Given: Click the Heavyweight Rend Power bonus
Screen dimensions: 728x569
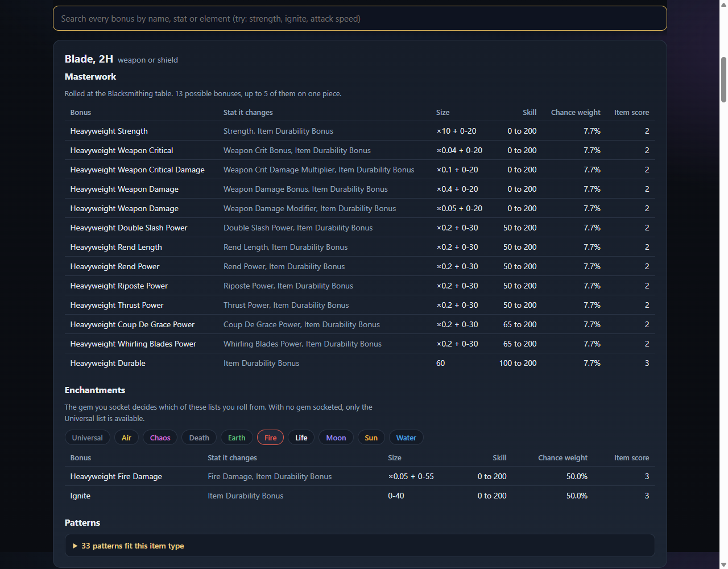Looking at the screenshot, I should click(x=115, y=266).
